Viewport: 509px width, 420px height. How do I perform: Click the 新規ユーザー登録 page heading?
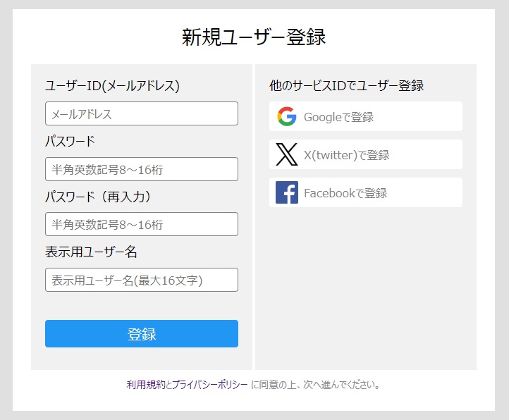coord(254,37)
